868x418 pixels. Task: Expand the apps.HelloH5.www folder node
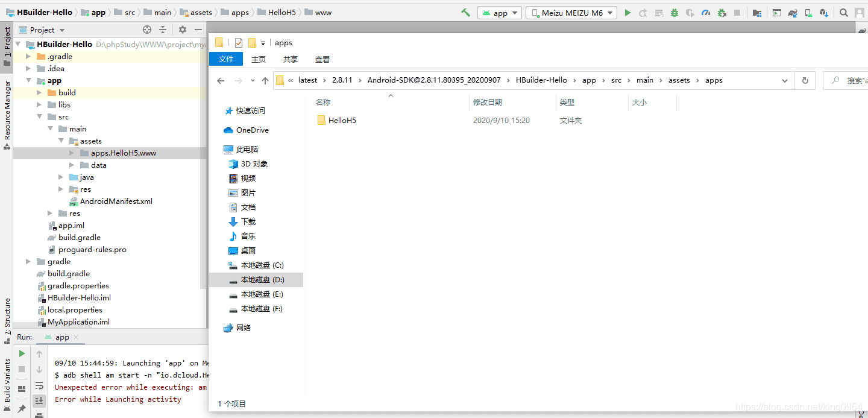pyautogui.click(x=72, y=153)
